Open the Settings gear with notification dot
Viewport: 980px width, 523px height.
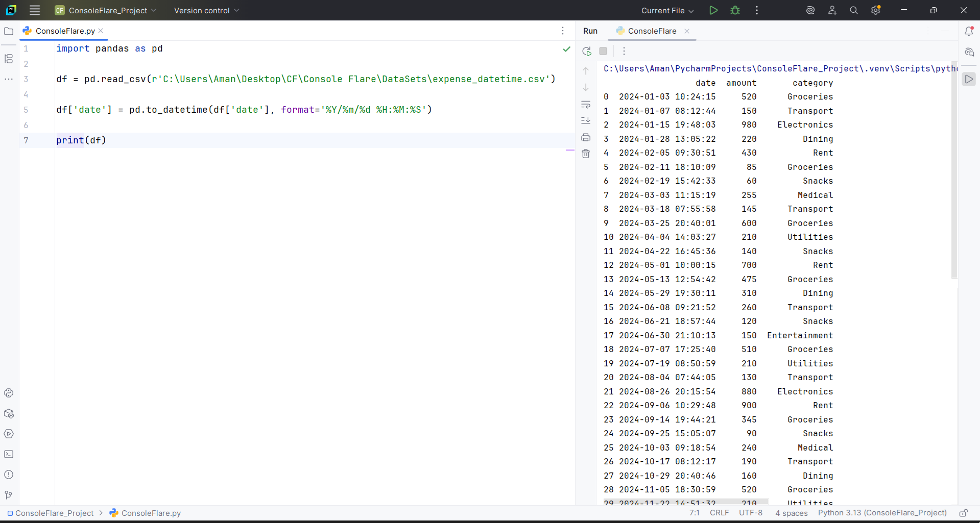[x=876, y=10]
